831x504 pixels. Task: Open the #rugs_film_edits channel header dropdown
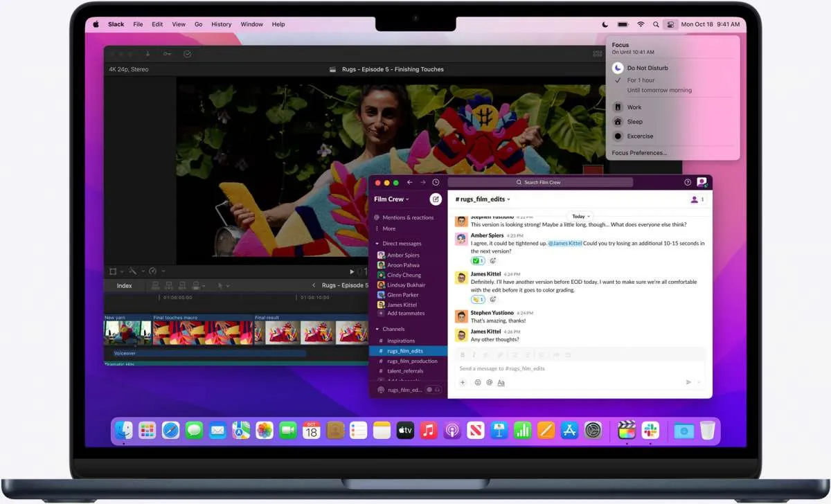[483, 199]
